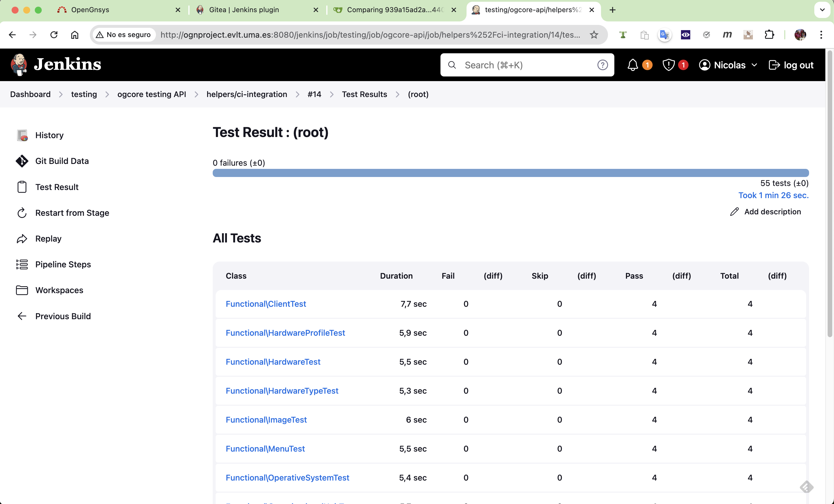Image resolution: width=834 pixels, height=504 pixels.
Task: Sort table by Duration column header
Action: tap(396, 276)
